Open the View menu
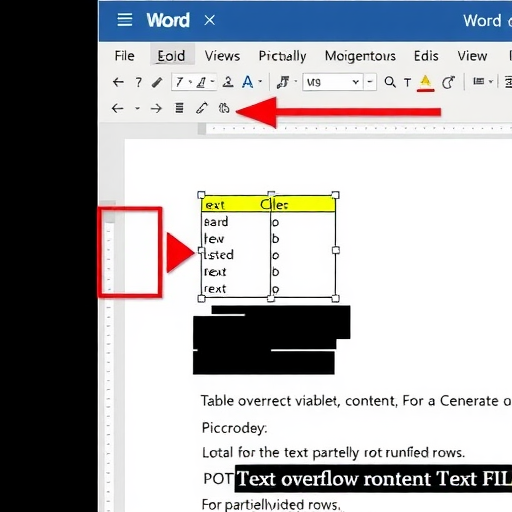Image resolution: width=512 pixels, height=512 pixels. (x=472, y=56)
